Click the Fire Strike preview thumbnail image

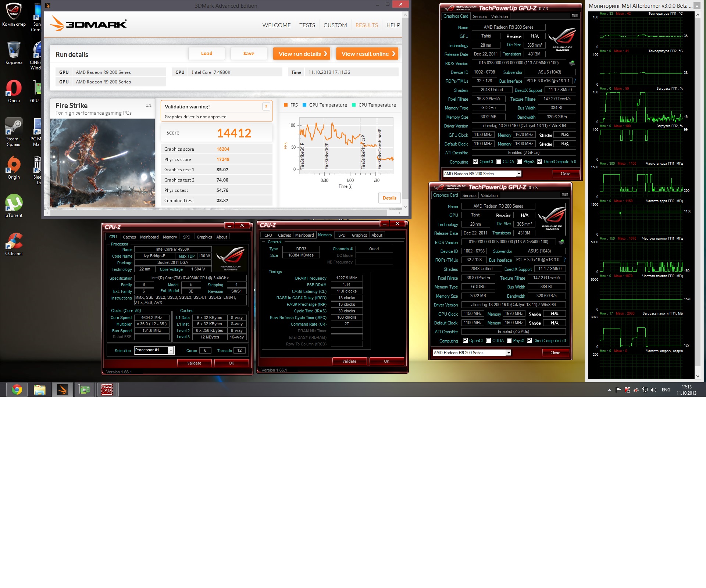coord(103,163)
